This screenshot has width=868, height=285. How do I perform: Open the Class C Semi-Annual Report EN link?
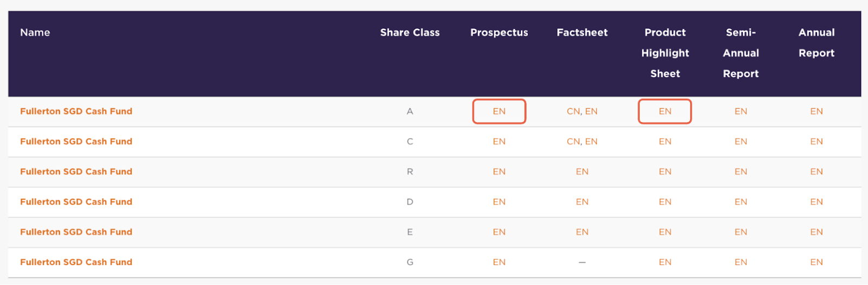[741, 142]
